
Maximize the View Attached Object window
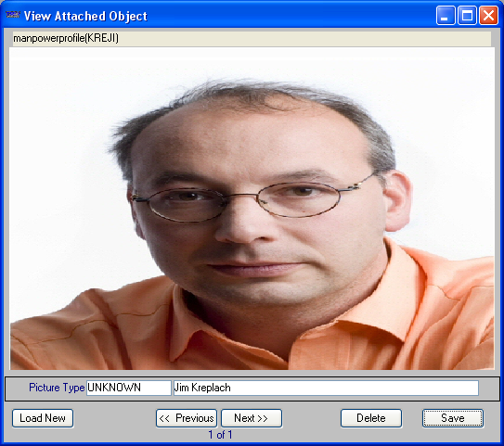click(x=467, y=15)
